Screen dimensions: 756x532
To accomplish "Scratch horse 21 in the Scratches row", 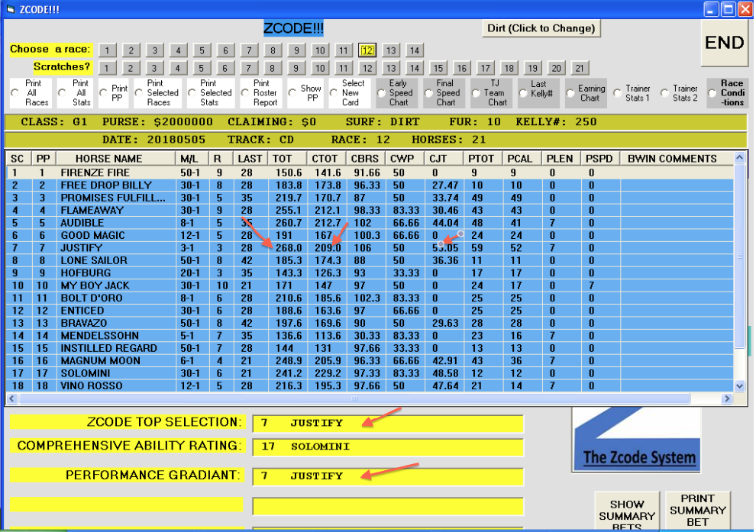I will (x=580, y=68).
